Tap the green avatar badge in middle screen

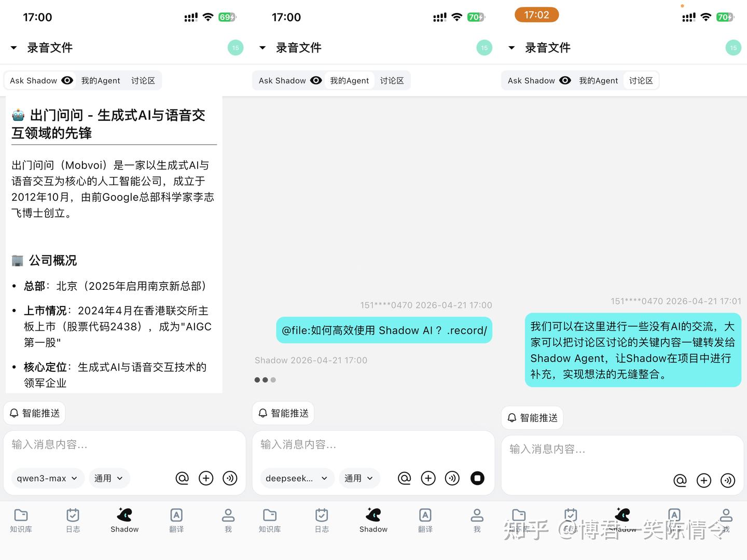(485, 48)
